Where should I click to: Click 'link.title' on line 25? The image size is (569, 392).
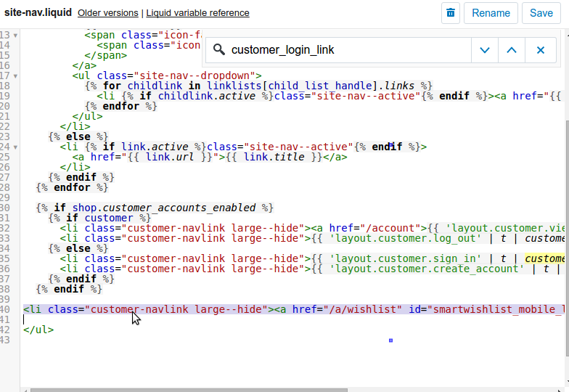[274, 157]
